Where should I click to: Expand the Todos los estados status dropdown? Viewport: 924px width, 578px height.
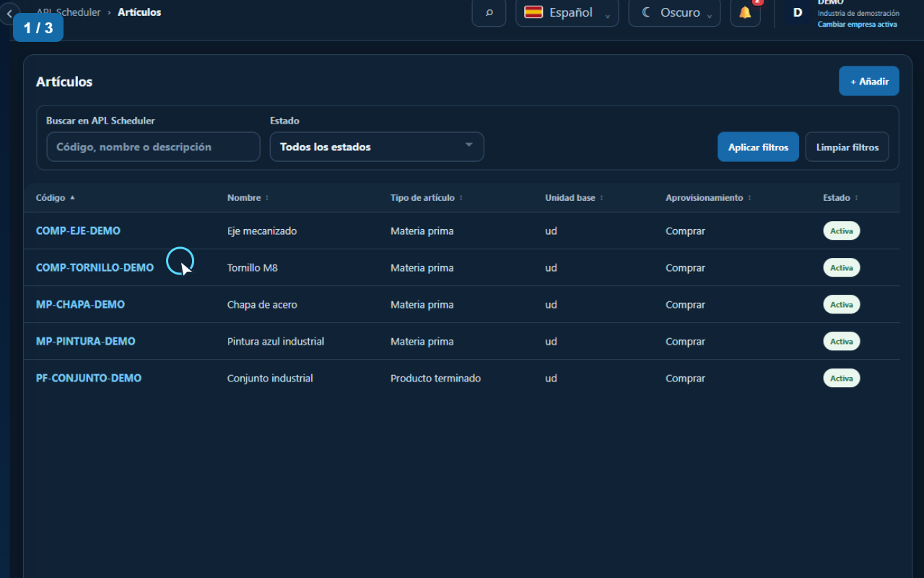[x=377, y=147]
